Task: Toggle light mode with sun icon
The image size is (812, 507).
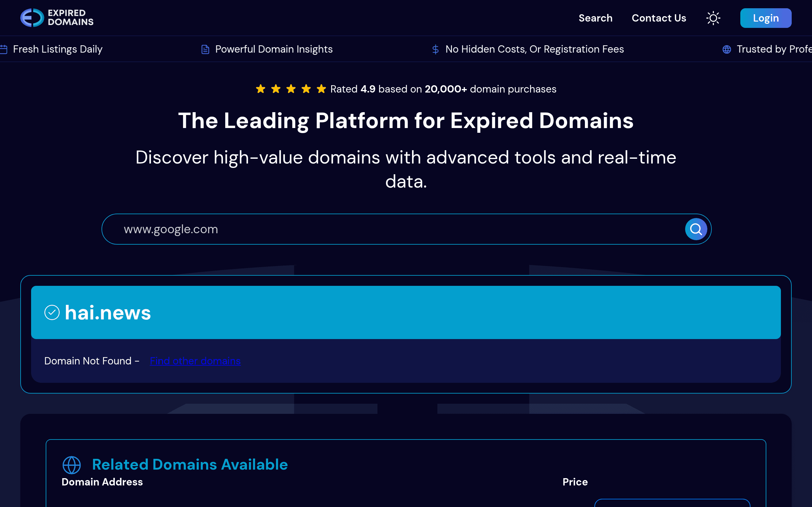Action: click(713, 18)
